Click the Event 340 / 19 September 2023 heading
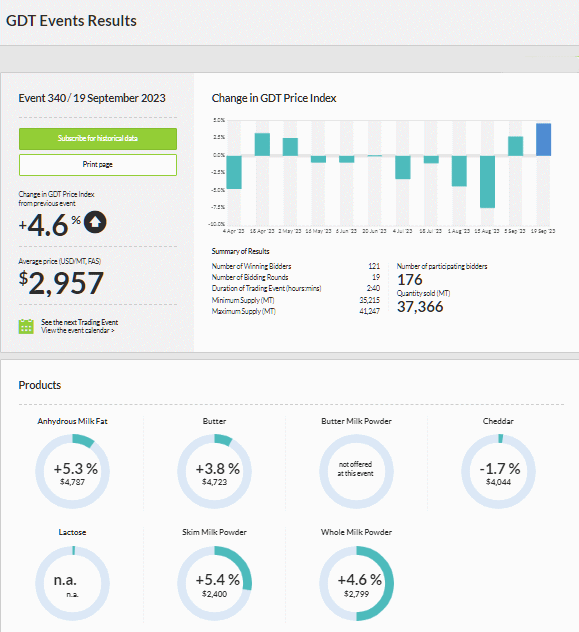This screenshot has width=579, height=632. [x=92, y=98]
